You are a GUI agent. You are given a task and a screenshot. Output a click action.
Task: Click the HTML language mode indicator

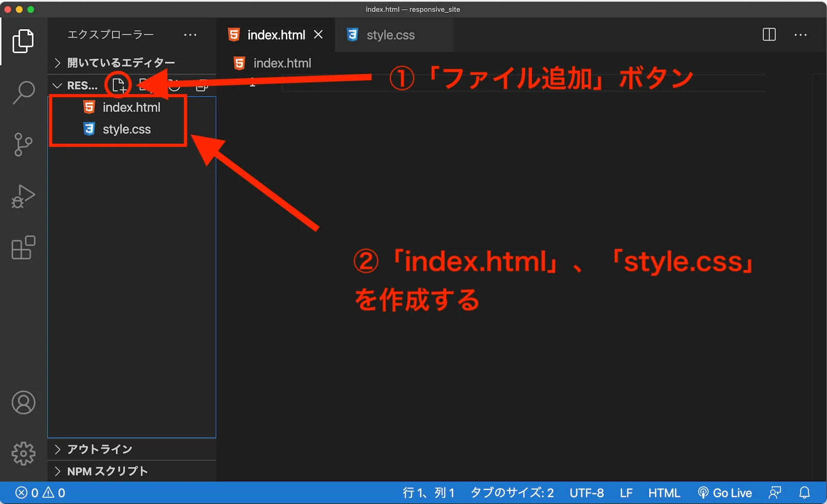tap(664, 492)
